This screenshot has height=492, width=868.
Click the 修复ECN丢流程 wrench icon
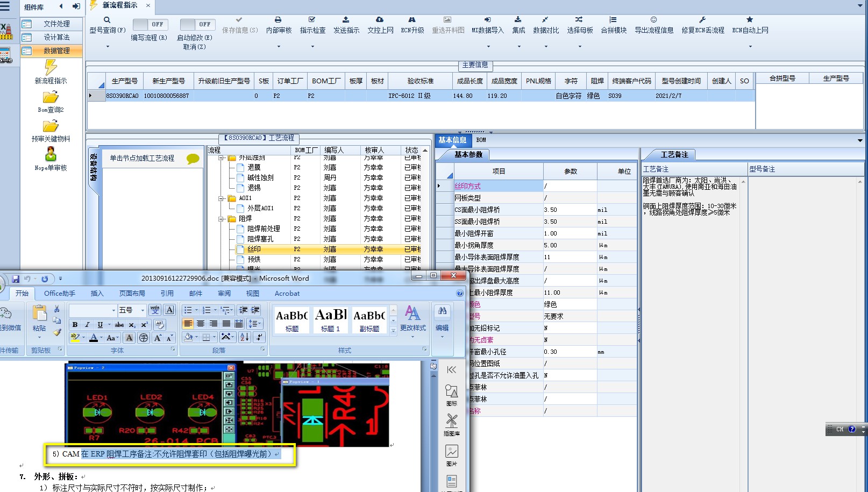[x=702, y=19]
